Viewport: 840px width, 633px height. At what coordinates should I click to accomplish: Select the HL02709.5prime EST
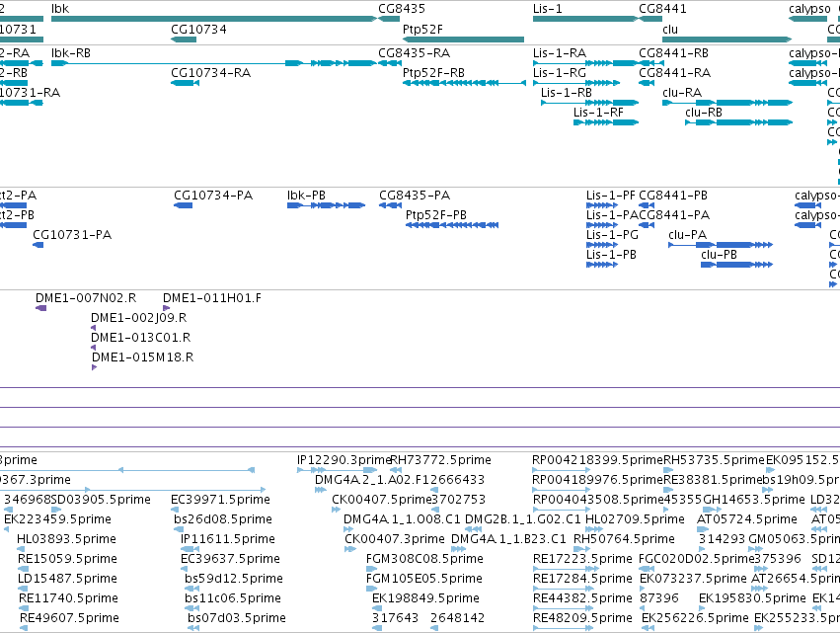(594, 529)
